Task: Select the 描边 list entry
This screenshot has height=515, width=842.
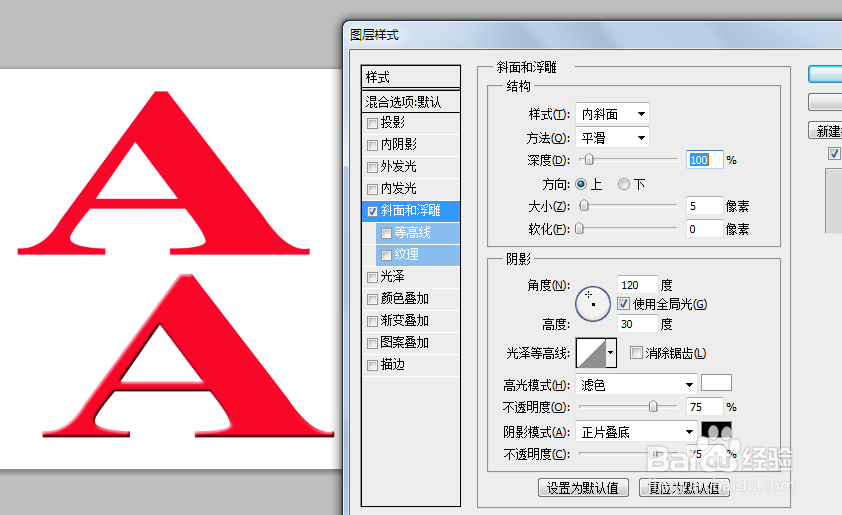Action: pos(411,365)
